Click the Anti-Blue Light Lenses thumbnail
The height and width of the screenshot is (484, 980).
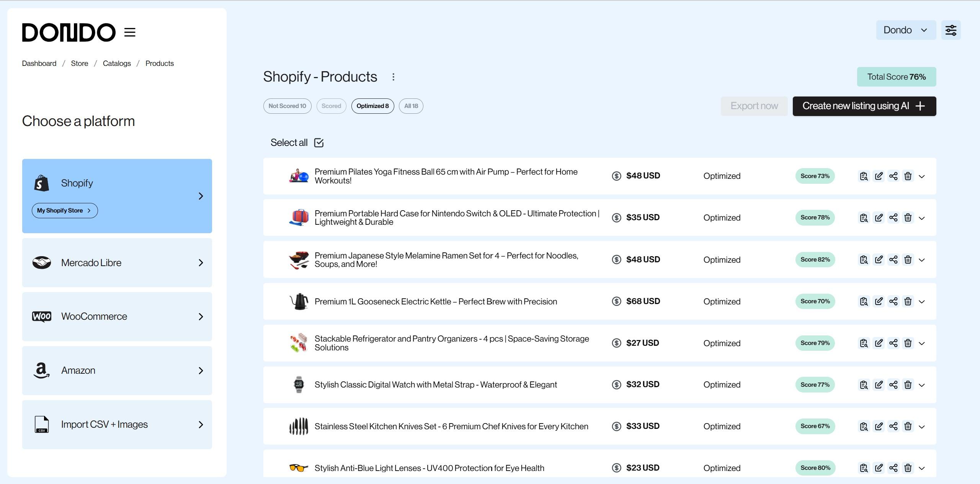click(299, 468)
